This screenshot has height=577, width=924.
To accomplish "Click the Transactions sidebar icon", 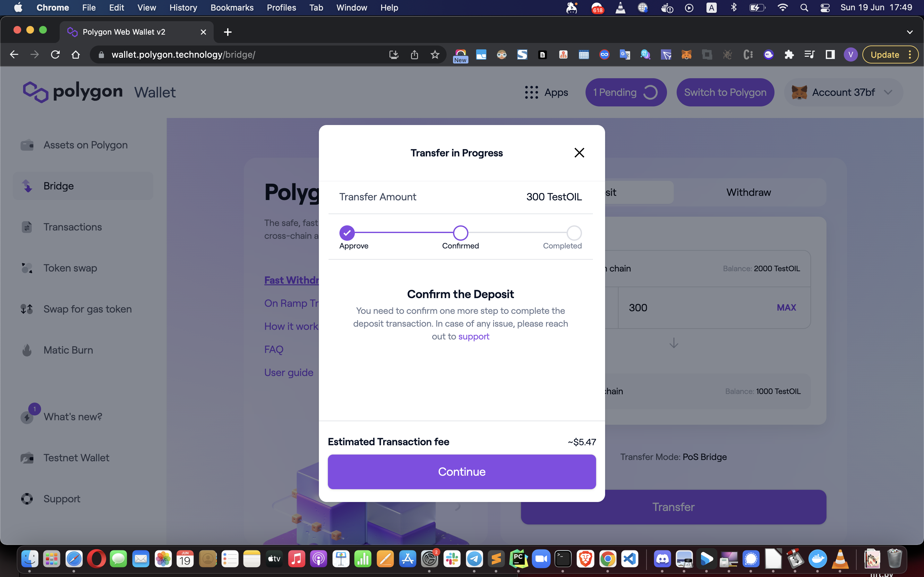I will point(27,227).
